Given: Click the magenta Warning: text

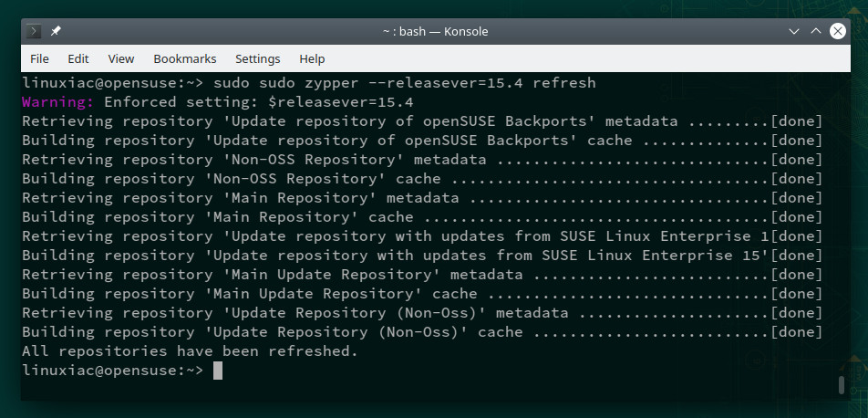Looking at the screenshot, I should [x=58, y=102].
